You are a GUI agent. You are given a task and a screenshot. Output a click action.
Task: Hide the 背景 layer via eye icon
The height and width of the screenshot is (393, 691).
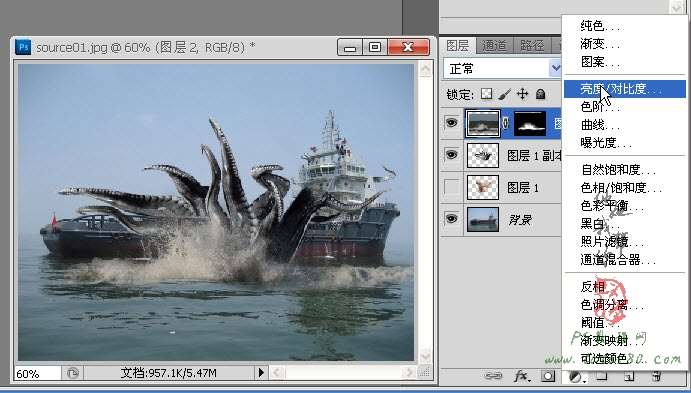[x=451, y=219]
